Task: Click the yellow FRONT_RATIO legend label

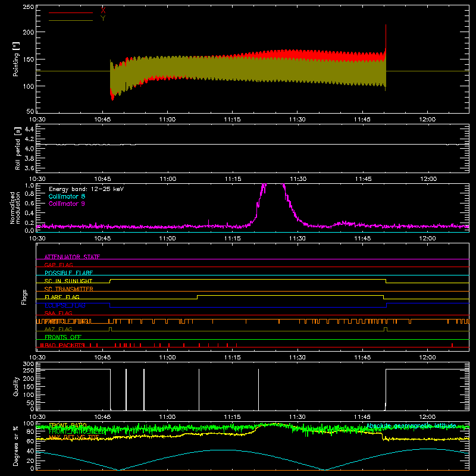Action: pyautogui.click(x=68, y=425)
